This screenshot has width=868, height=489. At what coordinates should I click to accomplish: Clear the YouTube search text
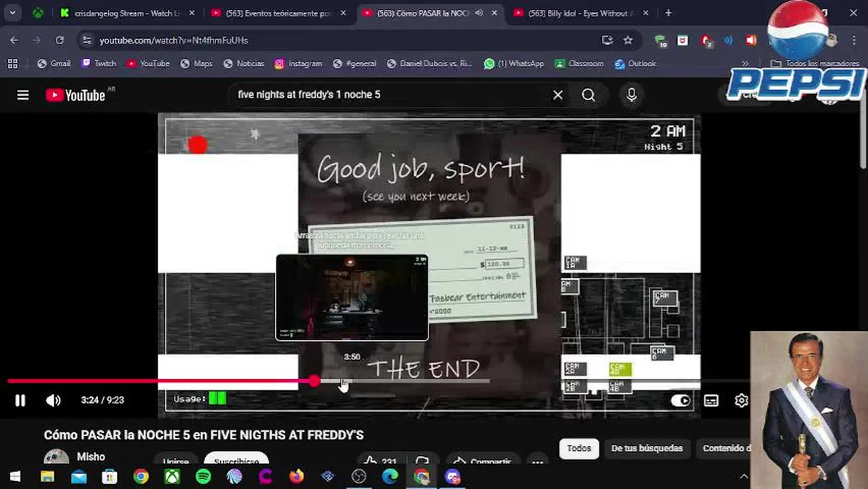click(x=558, y=95)
